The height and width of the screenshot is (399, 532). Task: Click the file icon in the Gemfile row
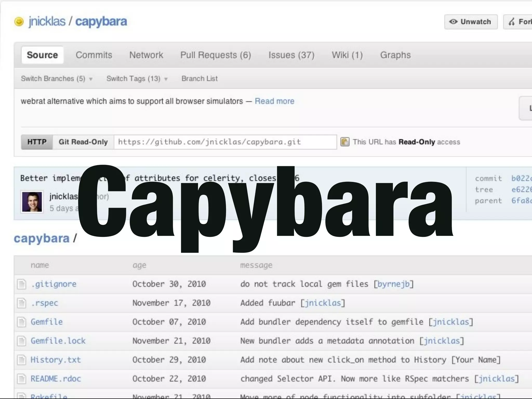(x=22, y=322)
